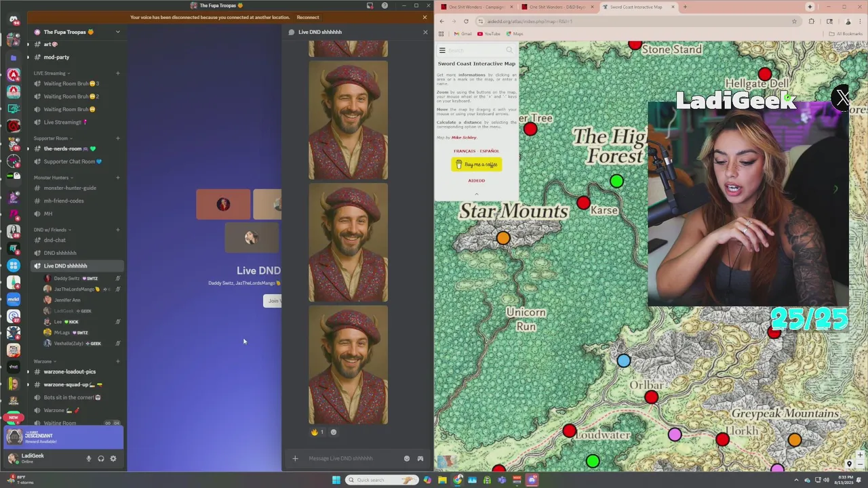Open Discord Direct Messages home icon

[x=14, y=20]
